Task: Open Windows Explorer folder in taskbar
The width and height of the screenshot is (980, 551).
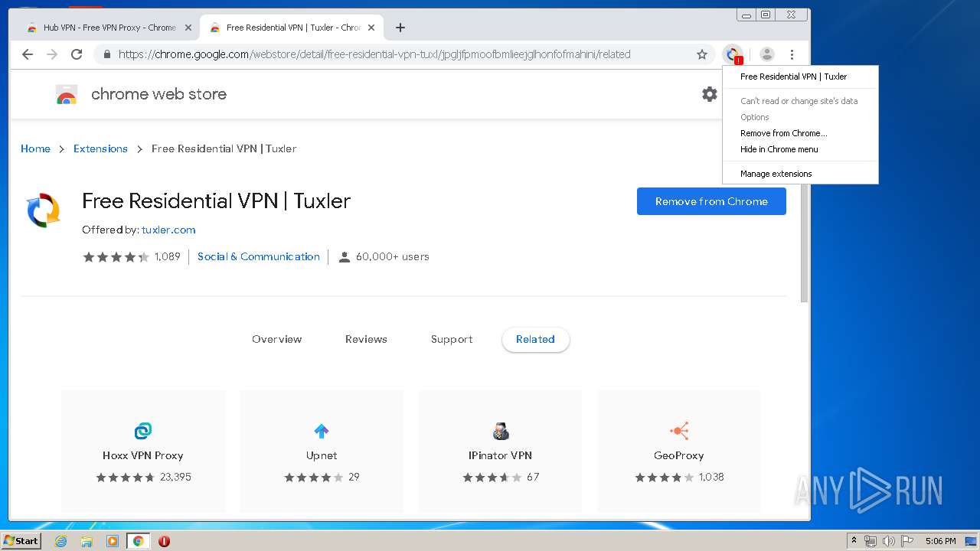Action: (x=87, y=541)
